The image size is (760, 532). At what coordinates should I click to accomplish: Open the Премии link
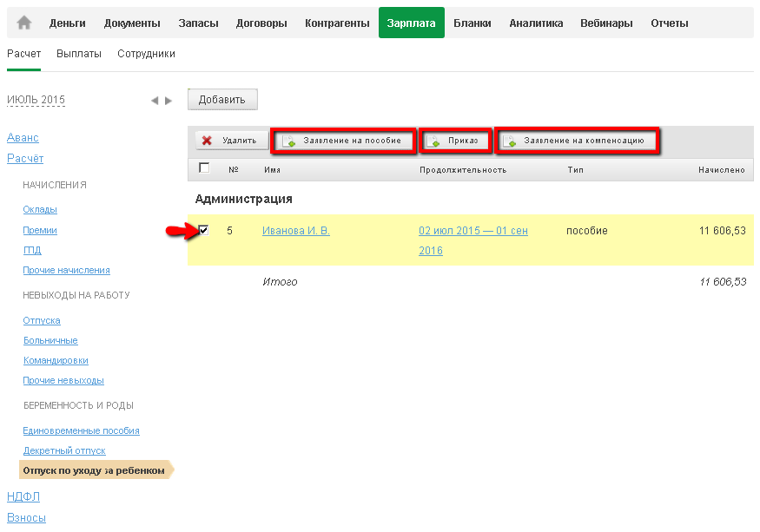point(40,230)
